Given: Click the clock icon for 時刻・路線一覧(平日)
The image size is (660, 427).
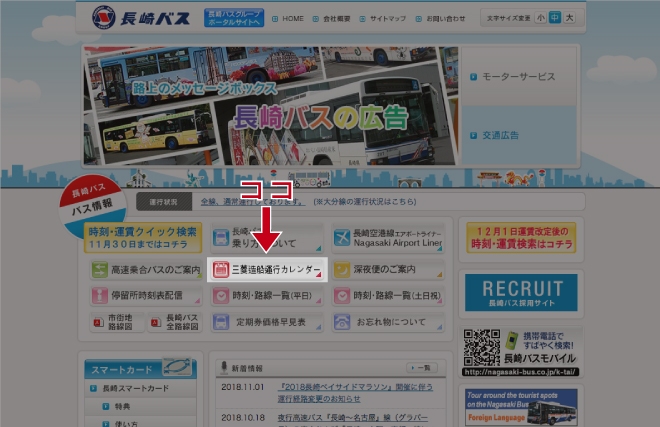Looking at the screenshot, I should (221, 296).
